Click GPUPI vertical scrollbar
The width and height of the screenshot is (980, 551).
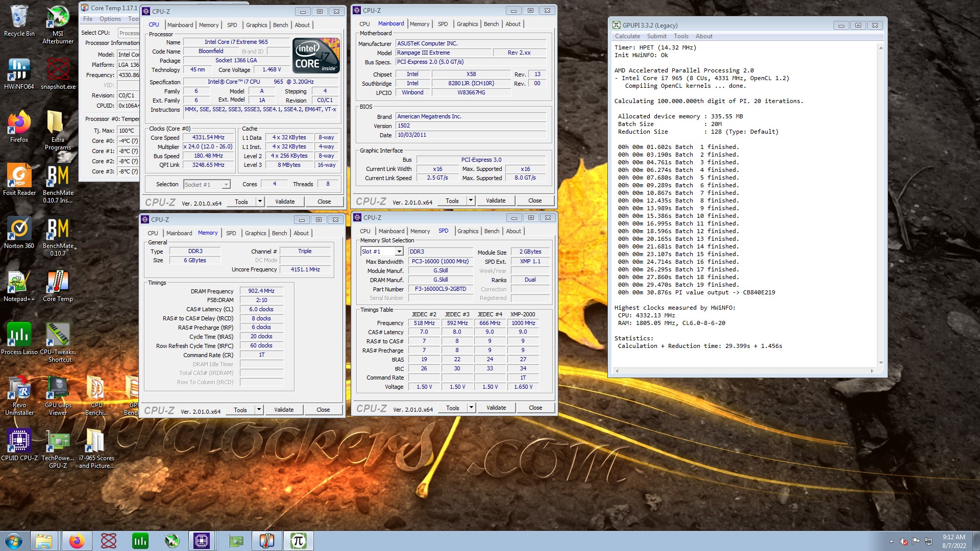pos(880,205)
